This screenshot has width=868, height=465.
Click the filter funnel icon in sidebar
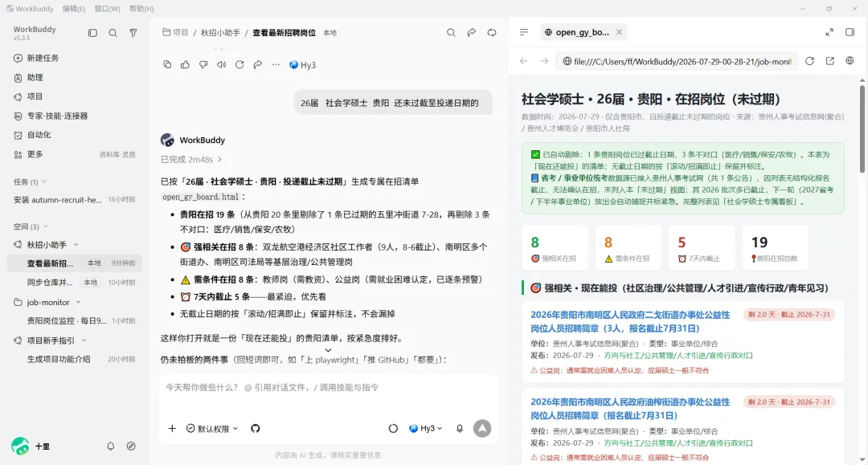click(x=133, y=33)
